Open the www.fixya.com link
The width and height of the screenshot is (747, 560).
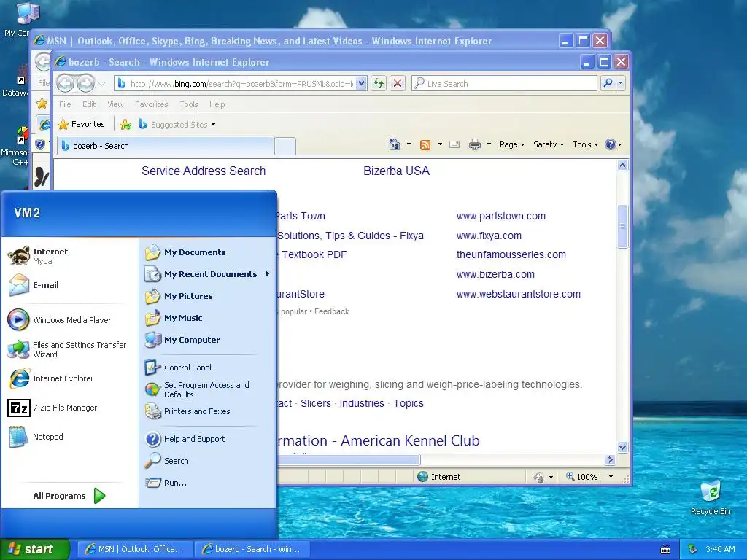[489, 236]
